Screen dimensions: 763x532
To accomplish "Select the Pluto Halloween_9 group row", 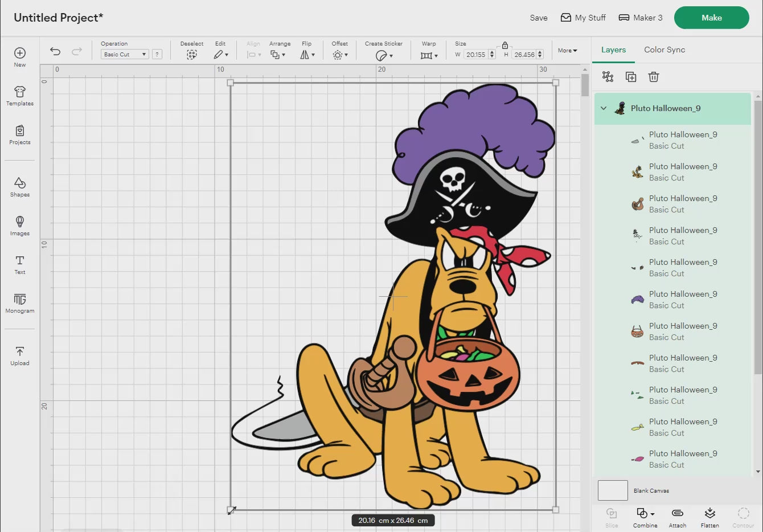I will (672, 108).
